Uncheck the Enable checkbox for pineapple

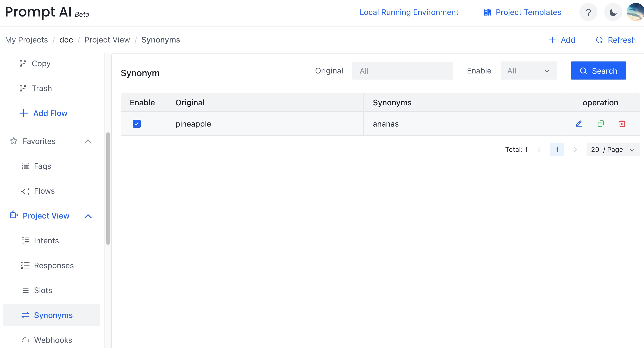137,124
